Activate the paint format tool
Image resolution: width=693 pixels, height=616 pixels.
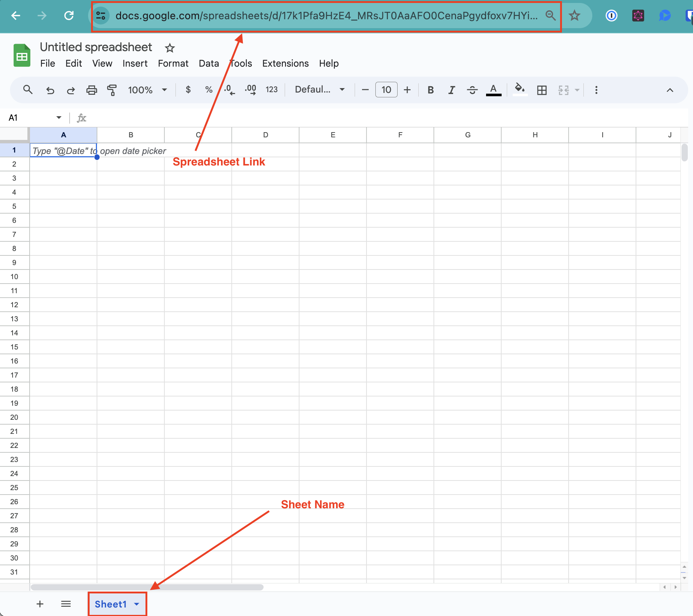point(112,90)
